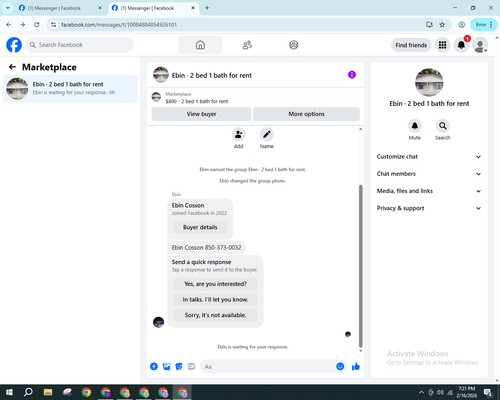This screenshot has height=400, width=500.
Task: Click the message text field
Action: (268, 367)
